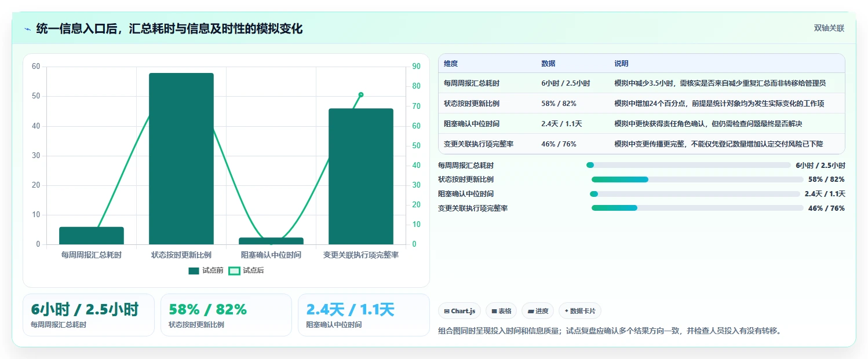Toggle the 试点后 legend series
Image resolution: width=868 pixels, height=359 pixels.
(x=246, y=270)
